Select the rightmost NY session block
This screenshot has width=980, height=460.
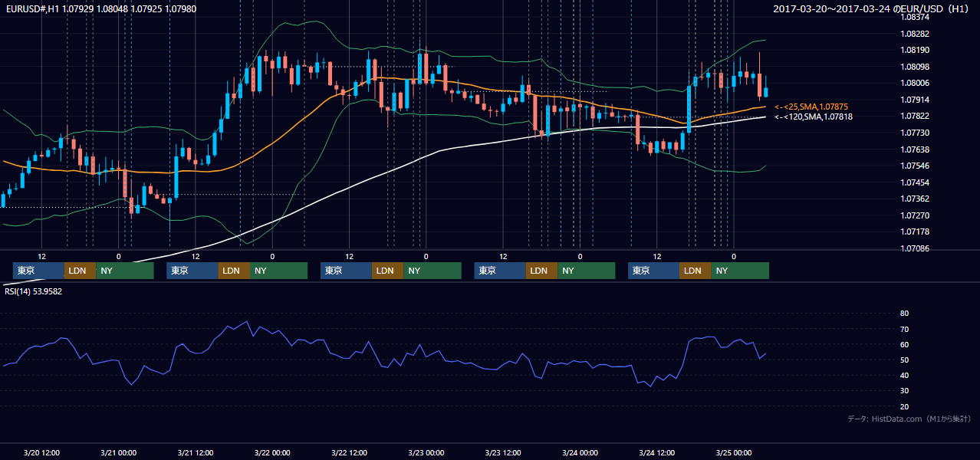pyautogui.click(x=740, y=271)
